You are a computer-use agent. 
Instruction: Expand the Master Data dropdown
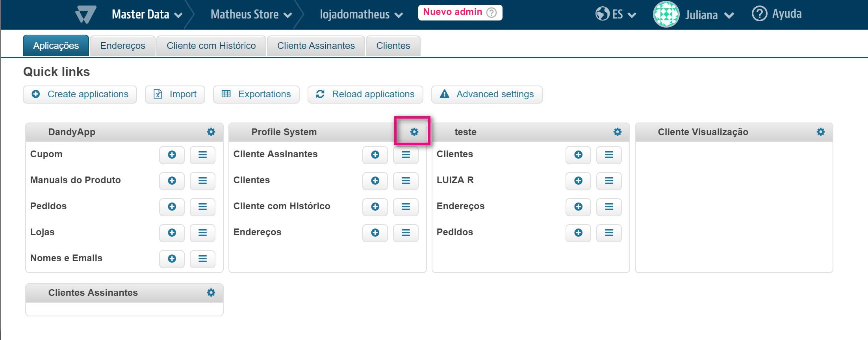pyautogui.click(x=147, y=15)
